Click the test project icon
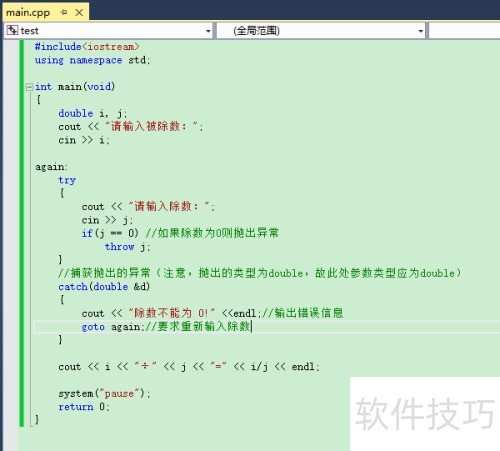Viewport: 500px width, 451px height. click(12, 30)
